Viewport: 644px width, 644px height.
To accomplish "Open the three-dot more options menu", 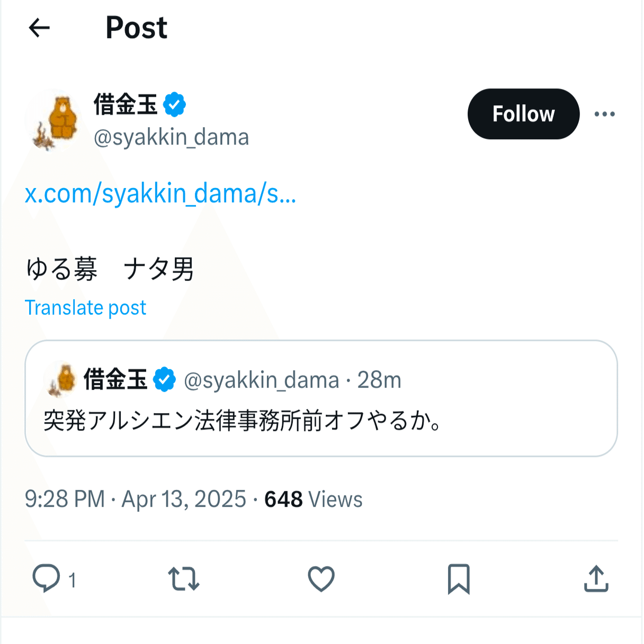I will pyautogui.click(x=604, y=114).
